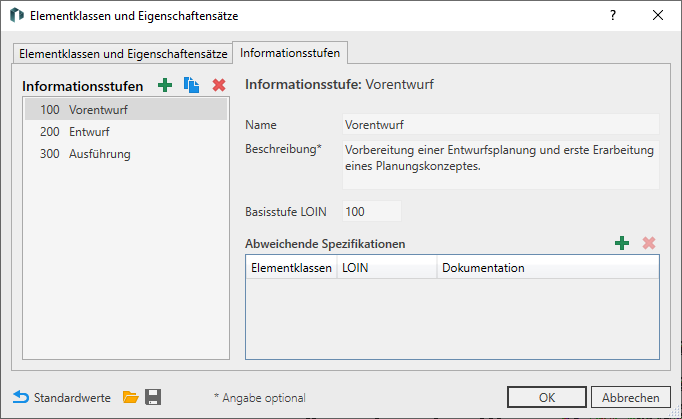Click into the Name field containing Vorentwurf
Viewport: 682px width, 419px height.
point(501,124)
